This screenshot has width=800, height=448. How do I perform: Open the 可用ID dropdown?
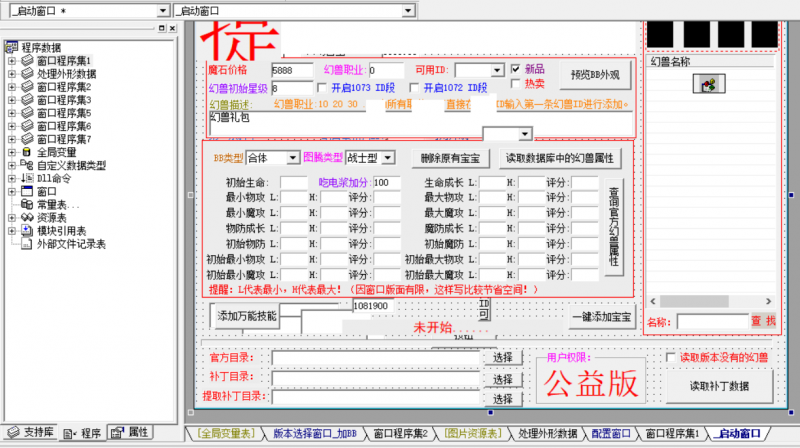pos(497,70)
